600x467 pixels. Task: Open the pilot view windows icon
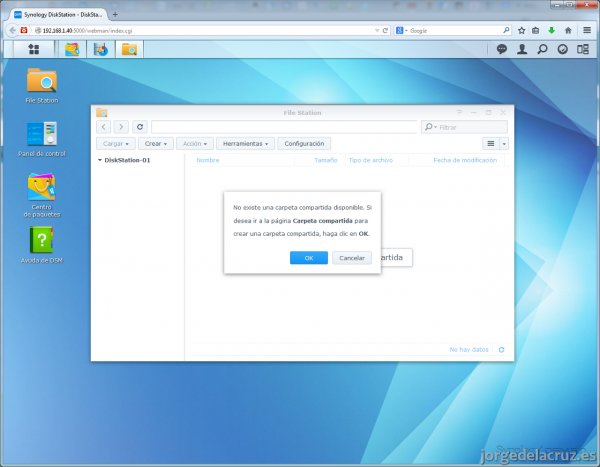coord(583,49)
